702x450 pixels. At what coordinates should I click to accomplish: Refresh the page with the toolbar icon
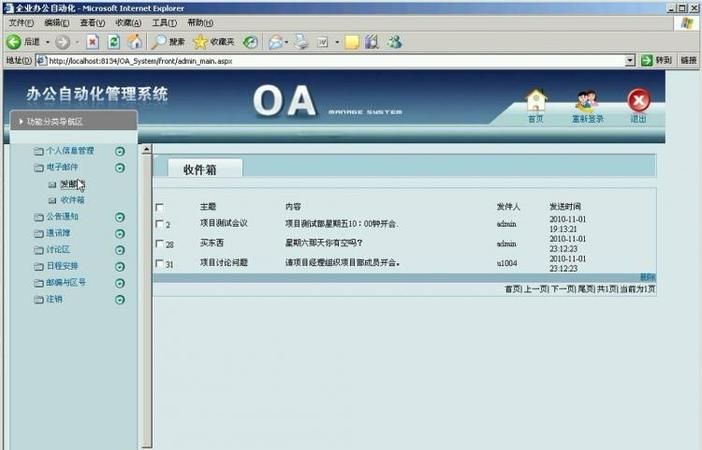click(114, 42)
